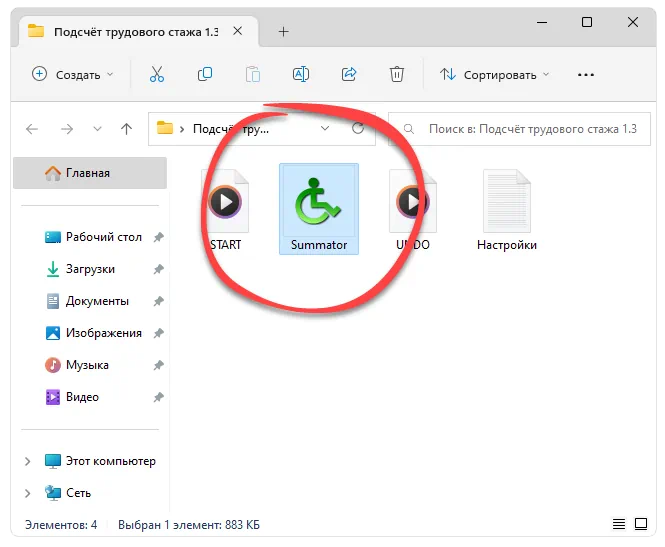Go up one folder level arrow

(x=126, y=128)
